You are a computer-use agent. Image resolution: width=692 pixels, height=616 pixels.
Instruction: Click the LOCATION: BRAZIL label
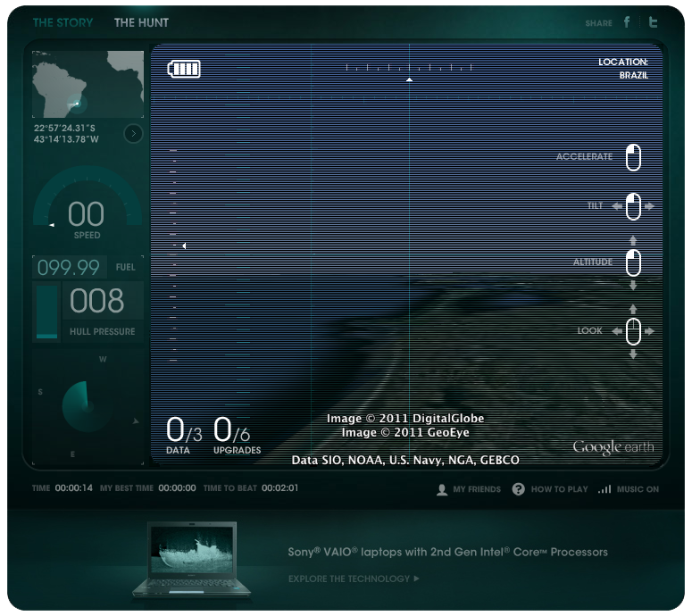pyautogui.click(x=623, y=69)
